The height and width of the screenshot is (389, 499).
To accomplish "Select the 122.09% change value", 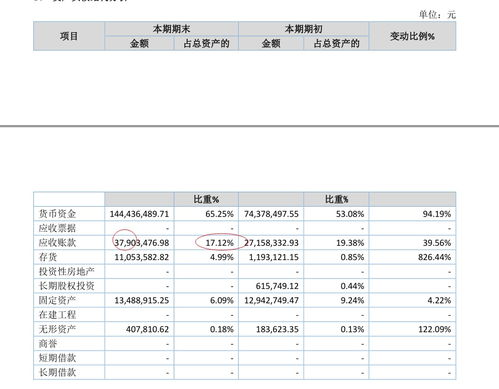I will pyautogui.click(x=434, y=329).
